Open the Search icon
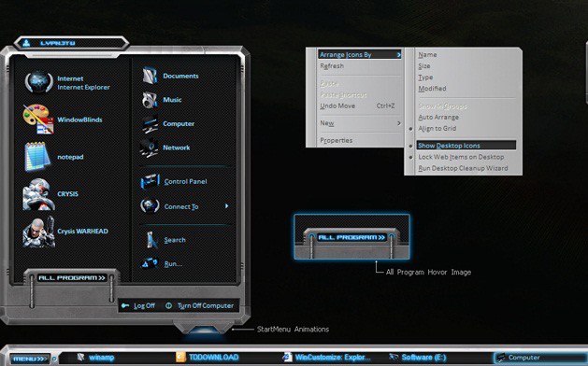588x366 pixels. point(151,240)
